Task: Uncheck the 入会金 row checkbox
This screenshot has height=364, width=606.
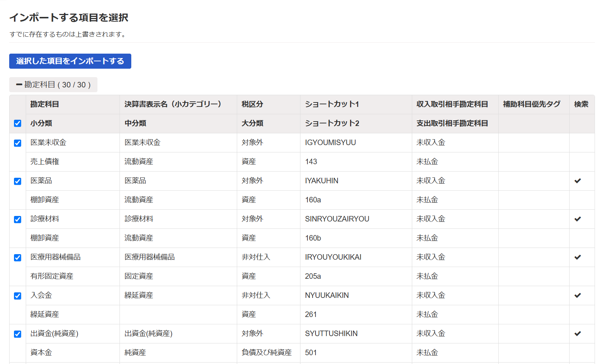Action: tap(17, 296)
